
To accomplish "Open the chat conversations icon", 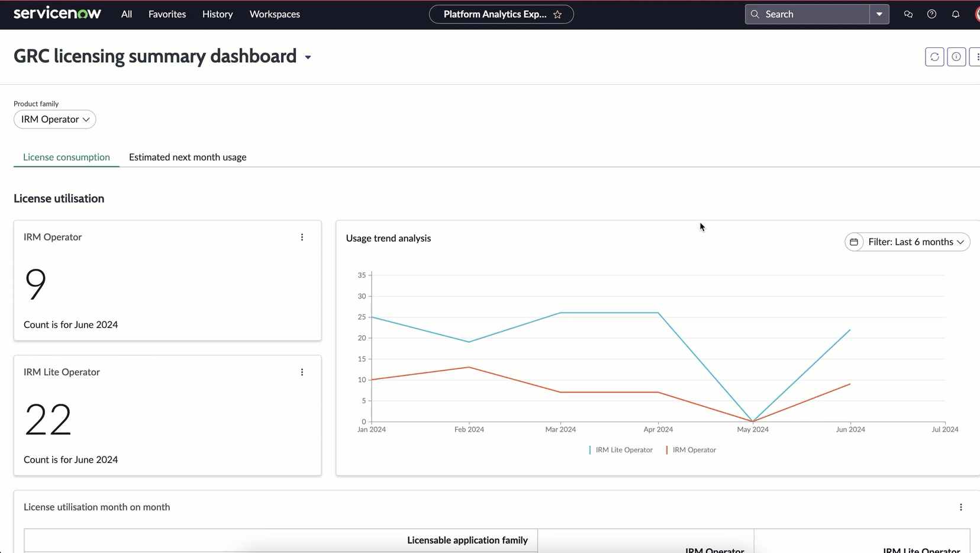I will pyautogui.click(x=908, y=14).
